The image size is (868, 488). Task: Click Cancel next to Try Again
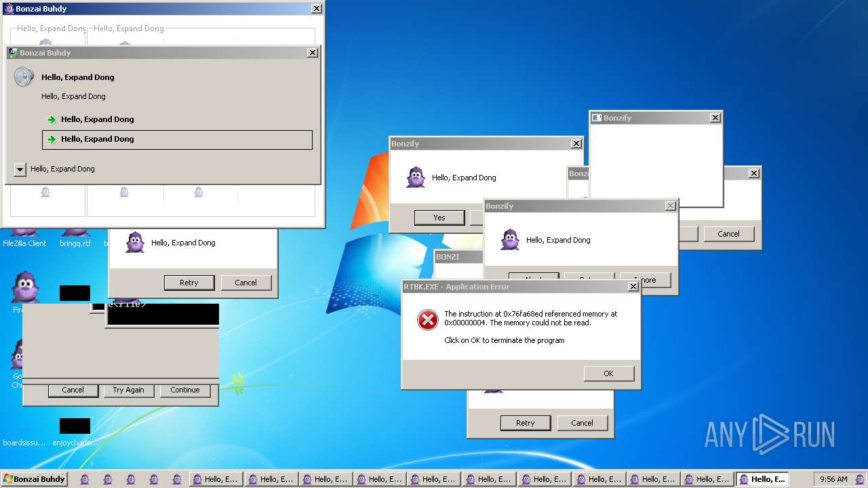pyautogui.click(x=73, y=390)
